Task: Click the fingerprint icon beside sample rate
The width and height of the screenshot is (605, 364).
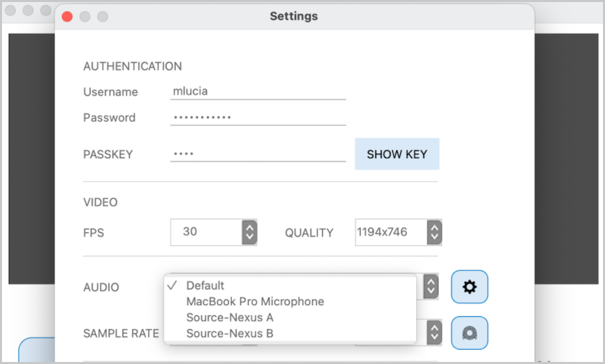Action: coord(469,333)
